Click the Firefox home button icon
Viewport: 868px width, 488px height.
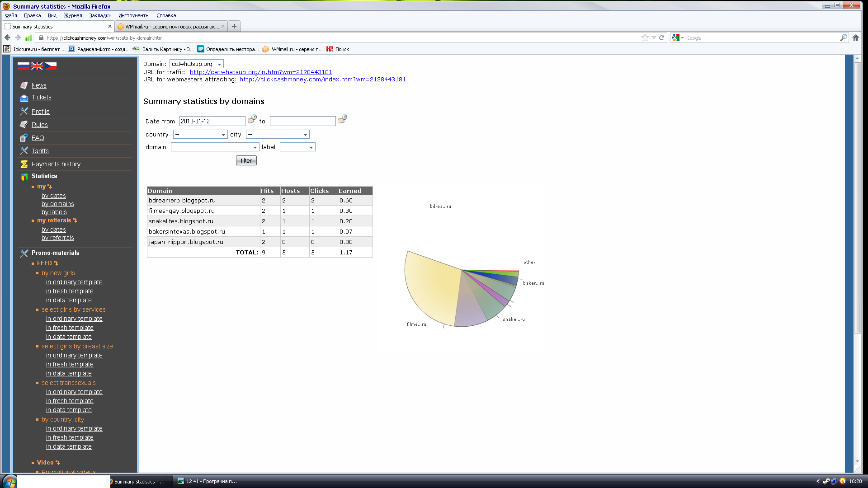tap(856, 38)
